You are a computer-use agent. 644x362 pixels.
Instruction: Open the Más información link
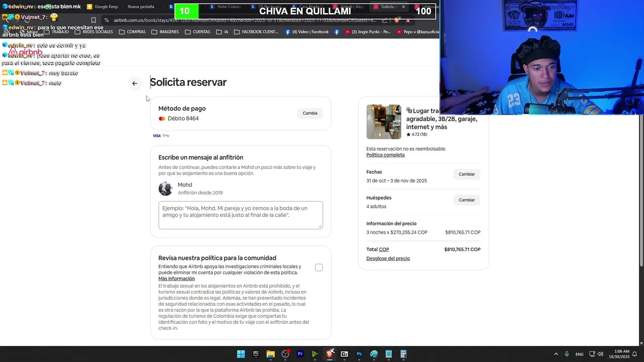tap(177, 279)
